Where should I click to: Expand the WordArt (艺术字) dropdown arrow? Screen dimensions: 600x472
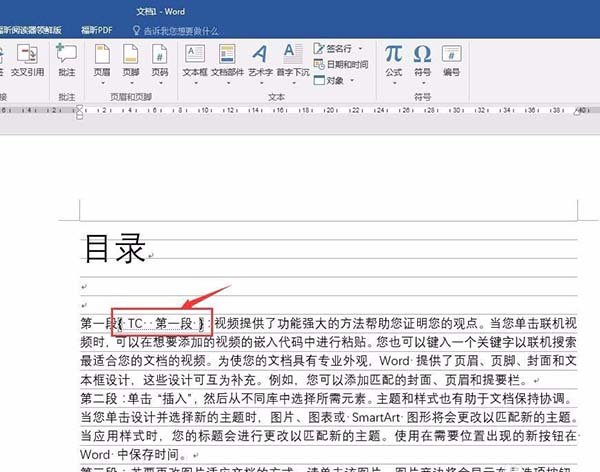(261, 83)
